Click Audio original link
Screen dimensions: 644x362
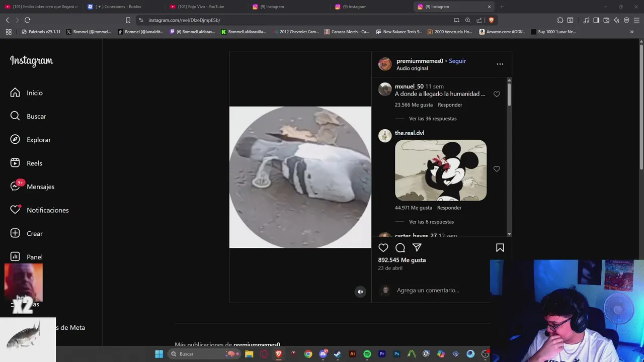coord(412,68)
